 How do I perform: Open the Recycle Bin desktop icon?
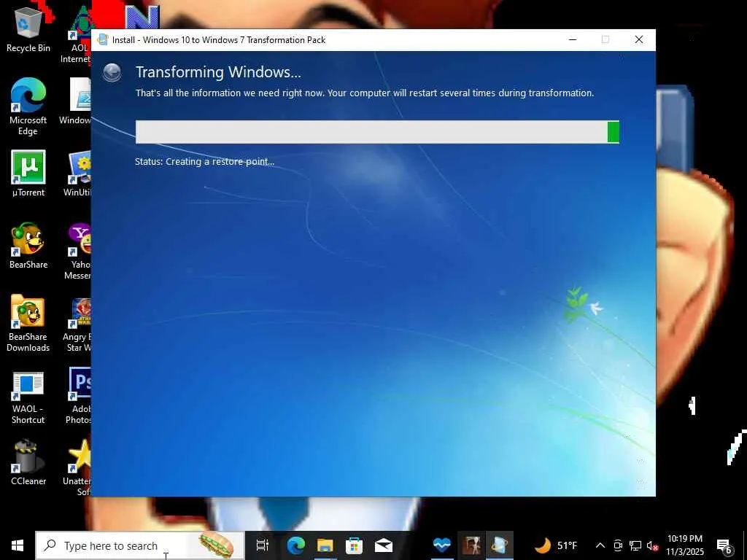tap(28, 28)
